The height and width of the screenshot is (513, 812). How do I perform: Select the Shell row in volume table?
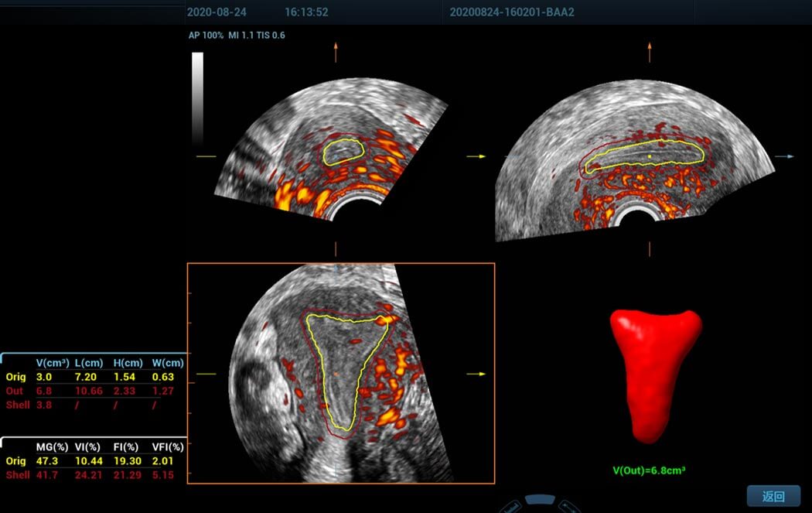click(x=93, y=405)
